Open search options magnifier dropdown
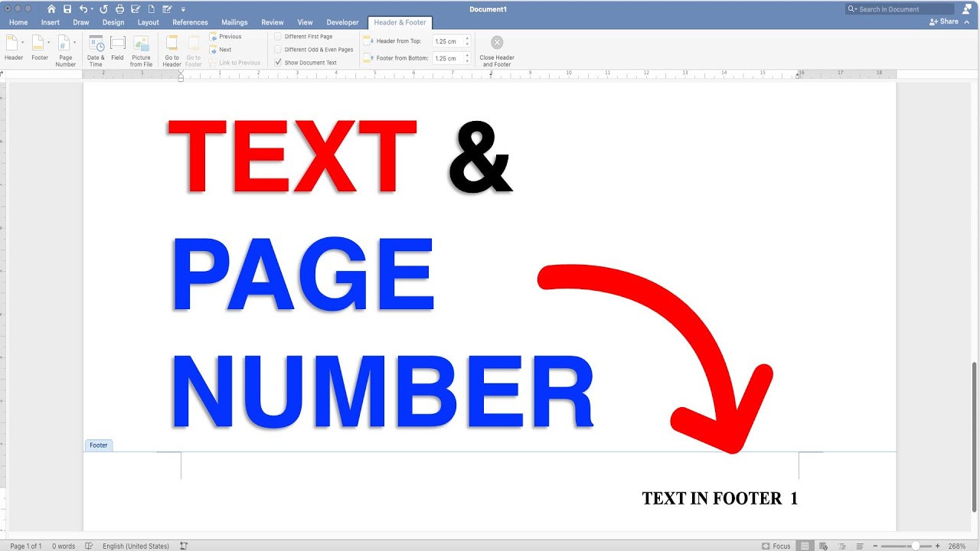 point(852,9)
